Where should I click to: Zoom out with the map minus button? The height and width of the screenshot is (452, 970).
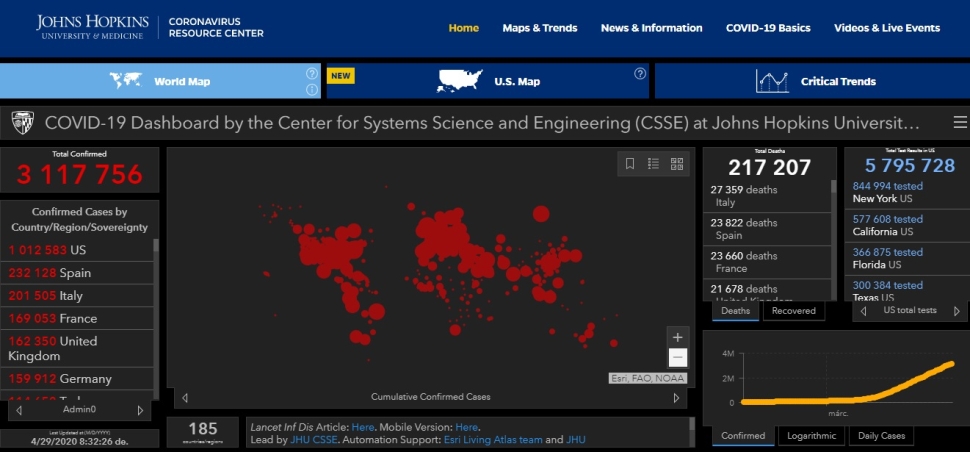(x=678, y=357)
